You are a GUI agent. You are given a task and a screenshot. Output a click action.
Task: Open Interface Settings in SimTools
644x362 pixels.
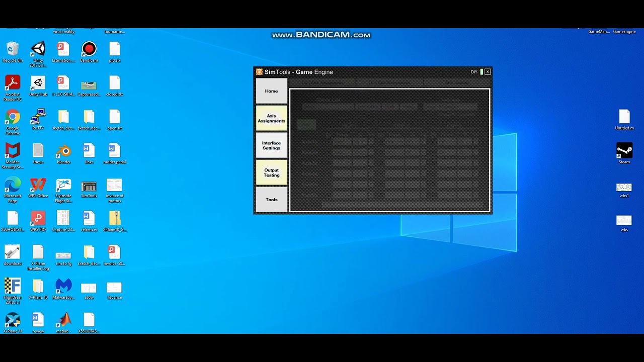pyautogui.click(x=272, y=145)
